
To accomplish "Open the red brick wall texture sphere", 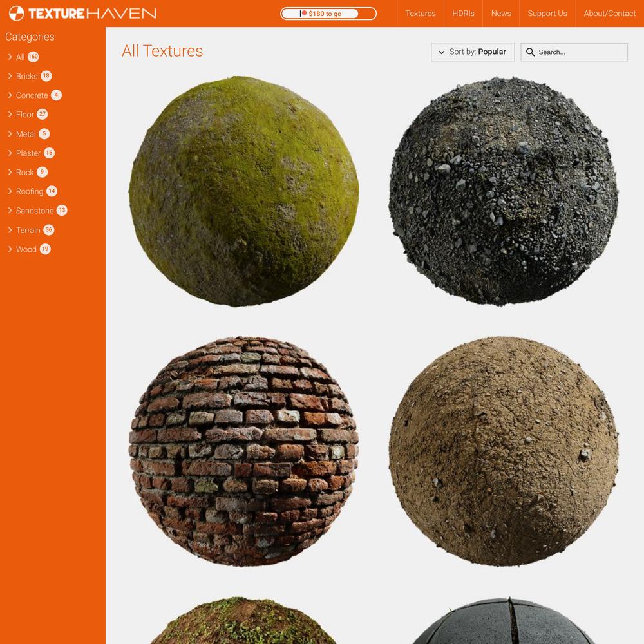I will [x=244, y=451].
